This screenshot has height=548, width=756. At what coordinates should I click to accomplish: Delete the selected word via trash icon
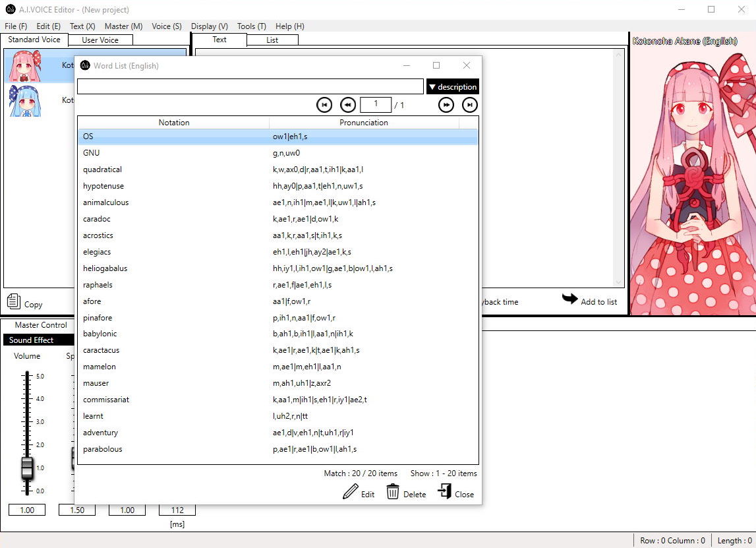(x=393, y=492)
